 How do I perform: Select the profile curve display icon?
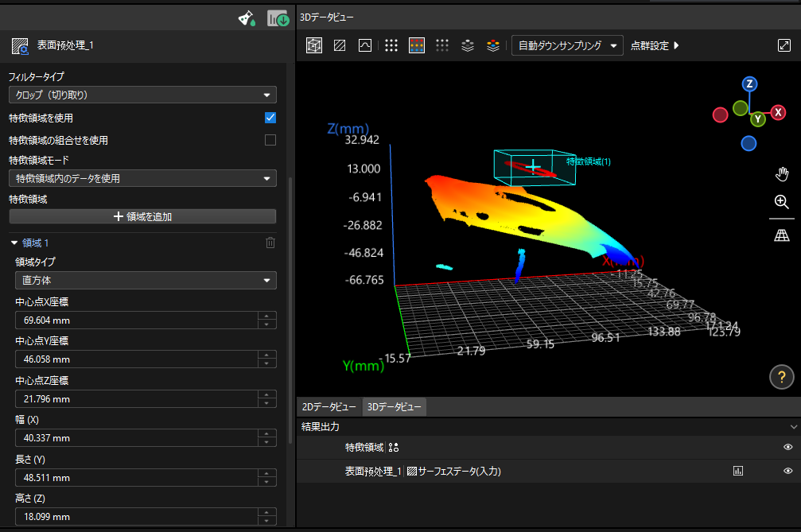365,45
